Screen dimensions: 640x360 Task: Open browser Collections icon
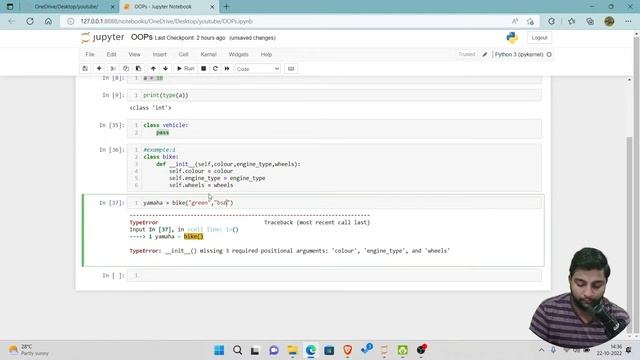[x=590, y=21]
